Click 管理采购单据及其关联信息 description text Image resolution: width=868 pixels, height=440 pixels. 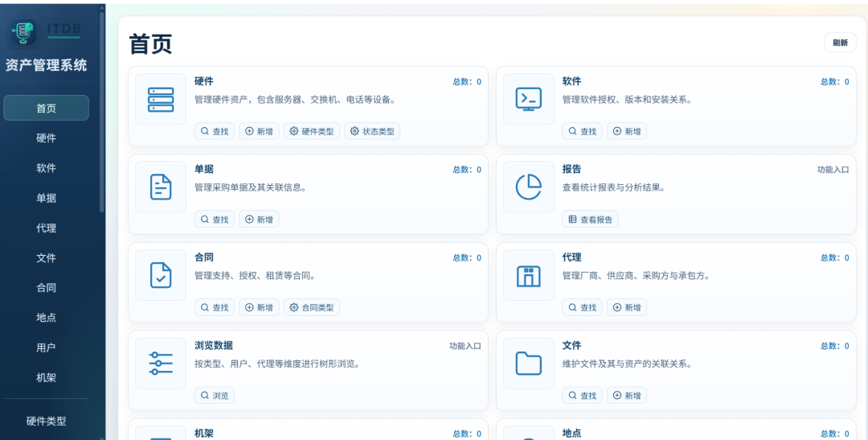[x=250, y=187]
